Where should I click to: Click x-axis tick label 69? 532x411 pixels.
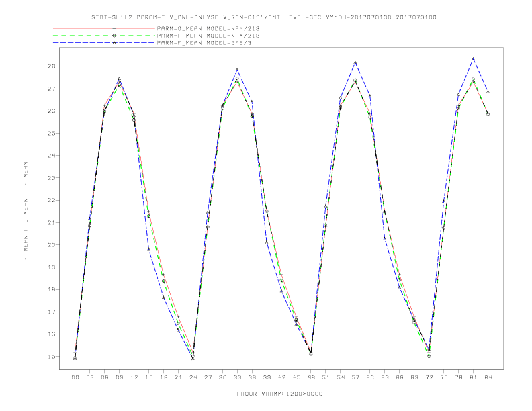(x=414, y=377)
